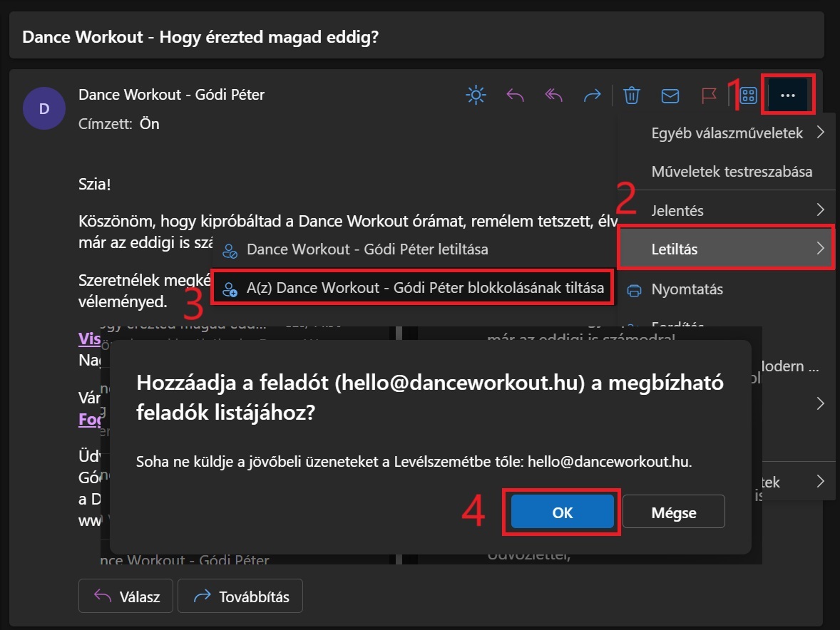Click the Válasz reply button
This screenshot has height=630, width=840.
point(126,596)
